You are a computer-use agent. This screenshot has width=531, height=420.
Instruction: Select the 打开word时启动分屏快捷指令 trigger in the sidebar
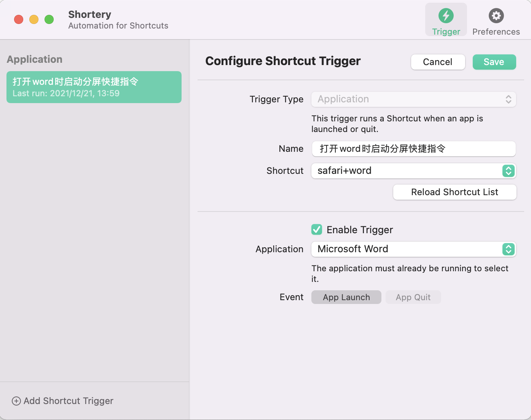(94, 87)
